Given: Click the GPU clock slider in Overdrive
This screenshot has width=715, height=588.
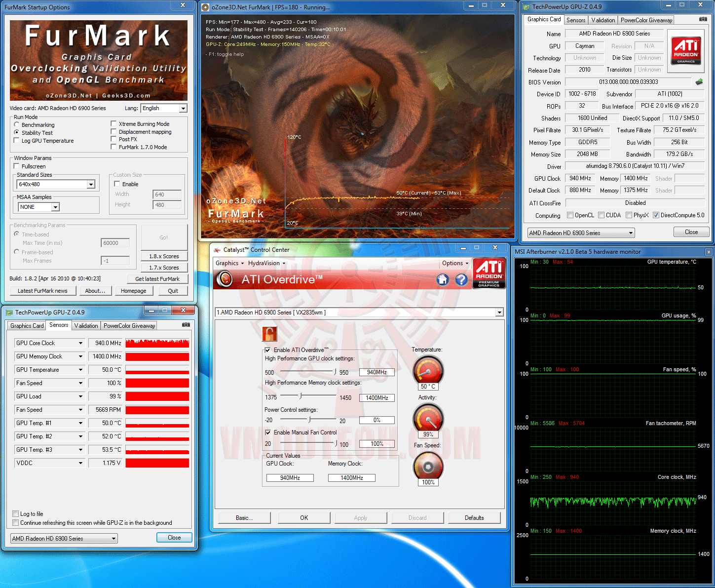Looking at the screenshot, I should 308,372.
